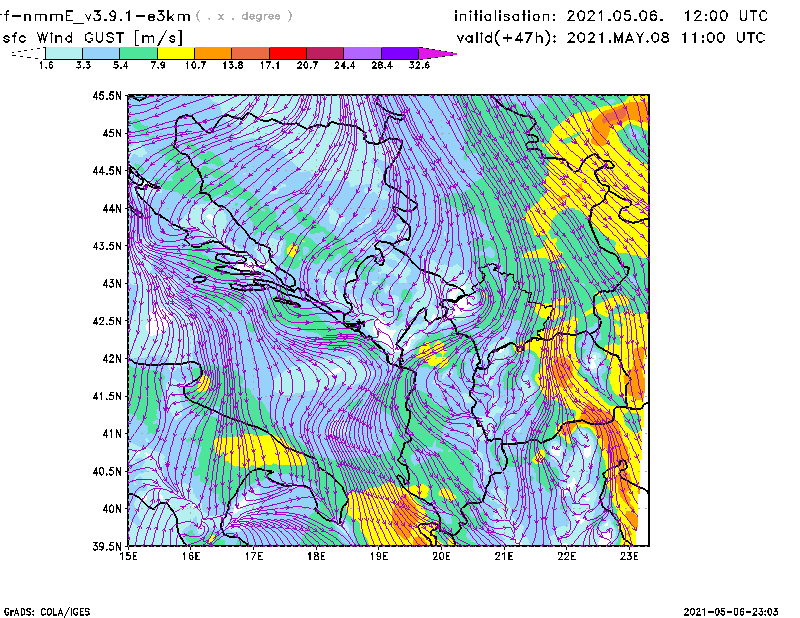Click the latitude label '42N'
Image resolution: width=800 pixels, height=618 pixels.
pos(112,359)
